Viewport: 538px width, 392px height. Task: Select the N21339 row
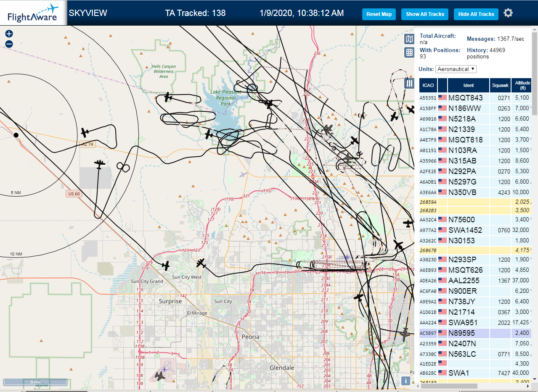coord(475,129)
